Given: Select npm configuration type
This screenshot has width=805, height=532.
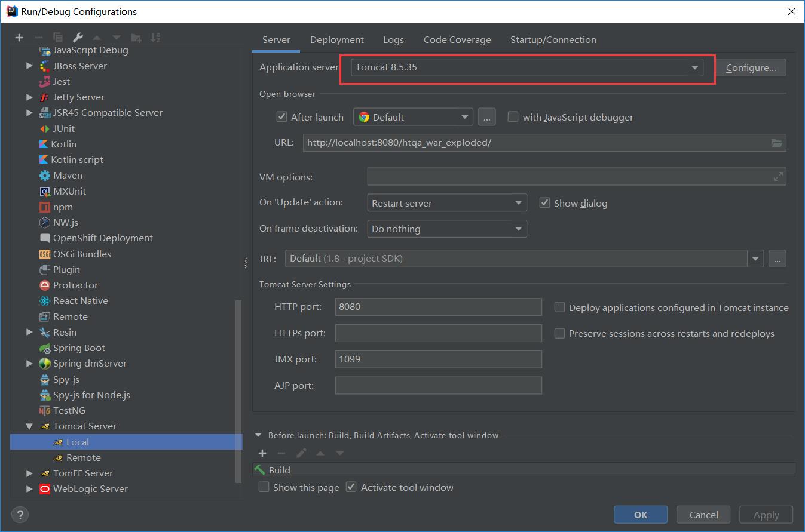Looking at the screenshot, I should 63,207.
